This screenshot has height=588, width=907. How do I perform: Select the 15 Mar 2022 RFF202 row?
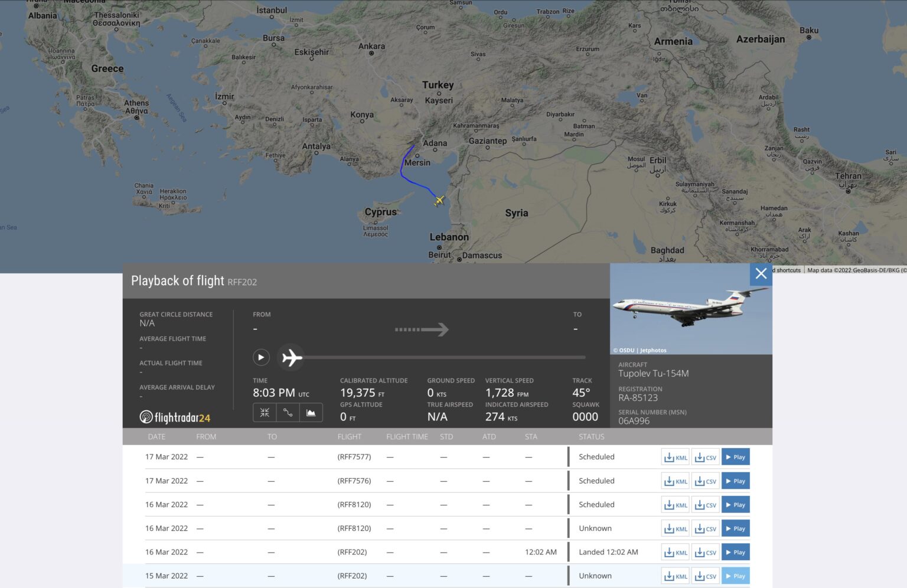pyautogui.click(x=354, y=576)
